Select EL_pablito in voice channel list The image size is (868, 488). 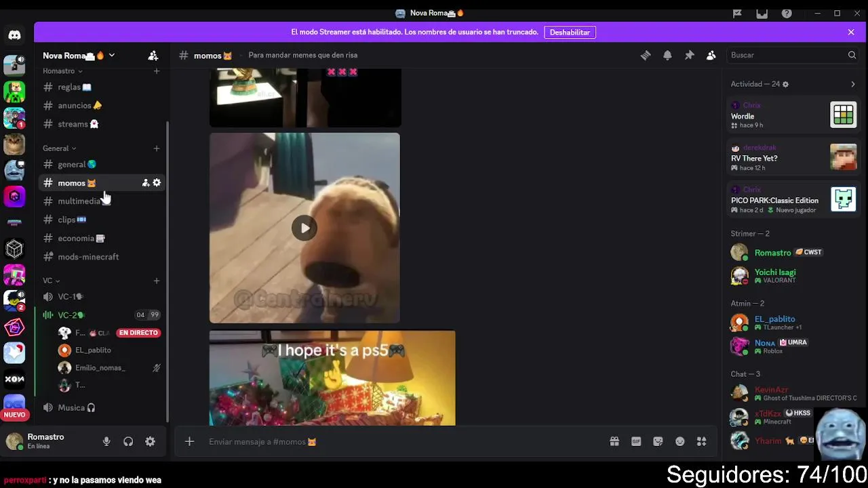pos(108,350)
